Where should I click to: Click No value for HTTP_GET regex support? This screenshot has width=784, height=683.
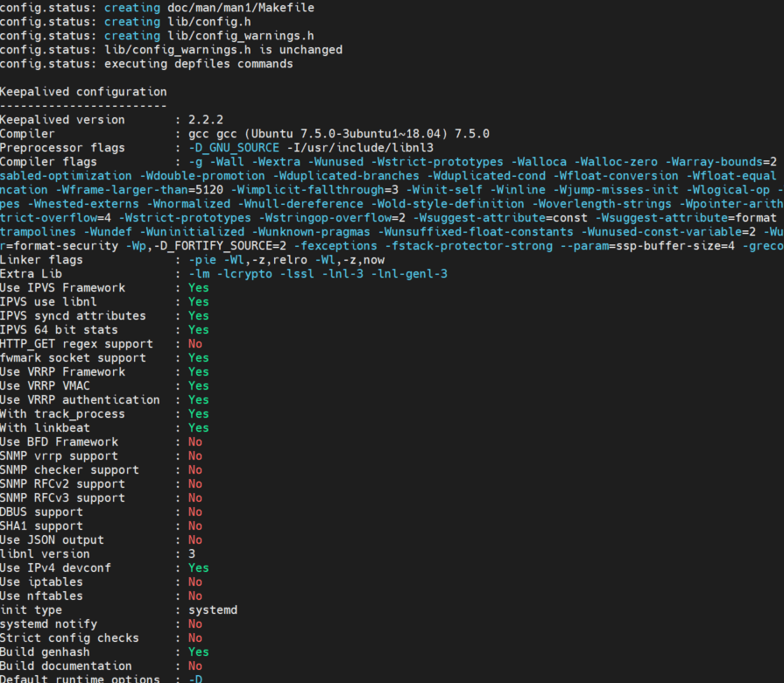point(195,344)
